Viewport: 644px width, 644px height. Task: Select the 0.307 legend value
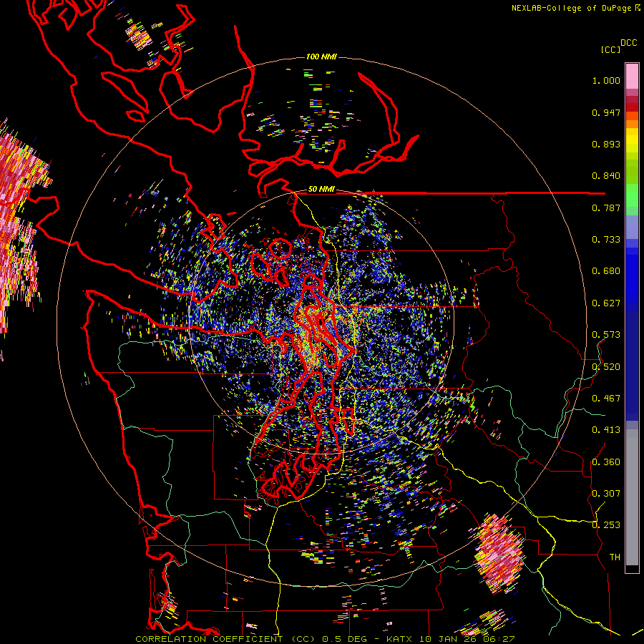606,494
